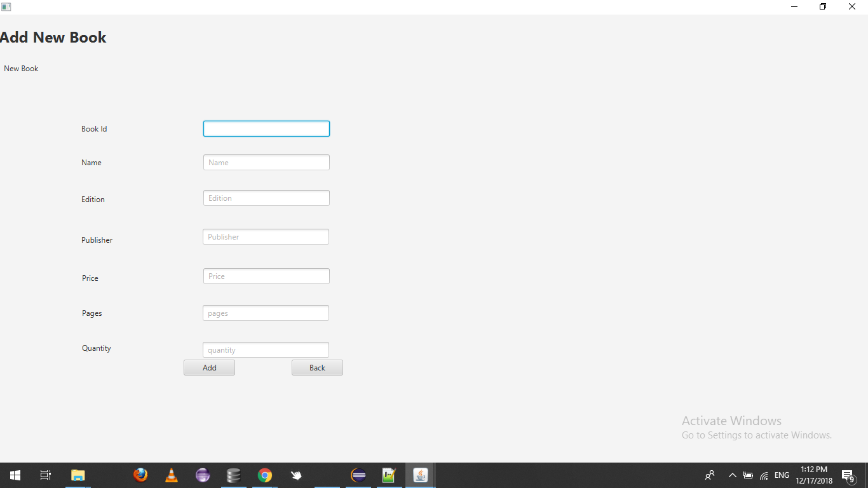Click the Publisher text field
The height and width of the screenshot is (488, 868).
coord(266,236)
